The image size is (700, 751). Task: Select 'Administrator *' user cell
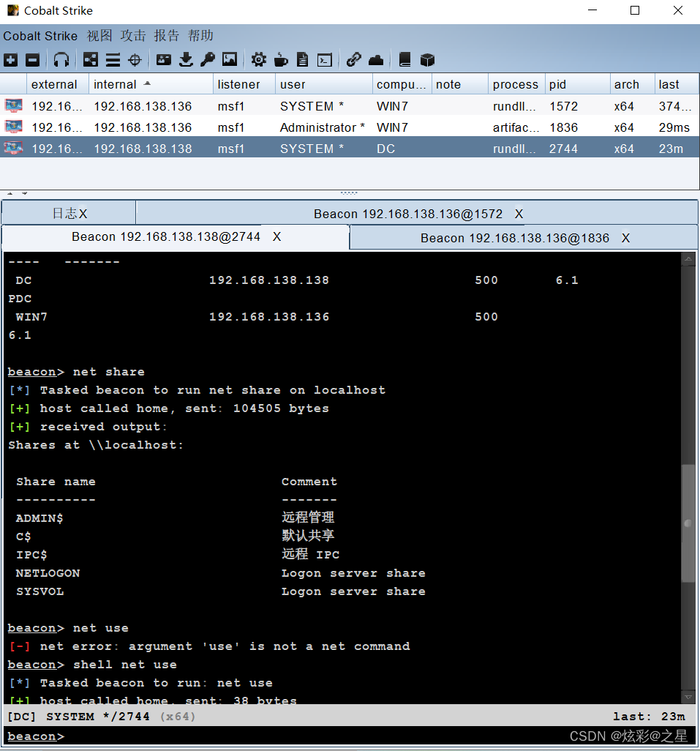(323, 127)
